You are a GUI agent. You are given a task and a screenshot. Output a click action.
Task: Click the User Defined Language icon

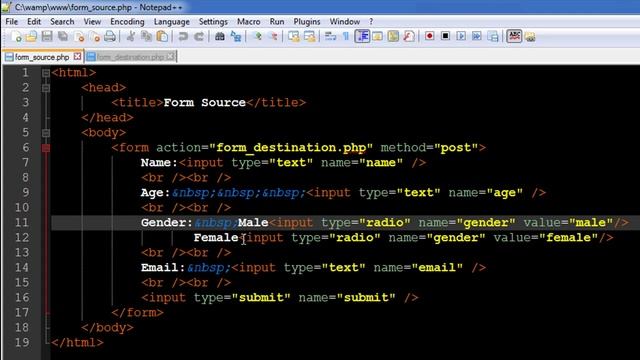point(378,36)
